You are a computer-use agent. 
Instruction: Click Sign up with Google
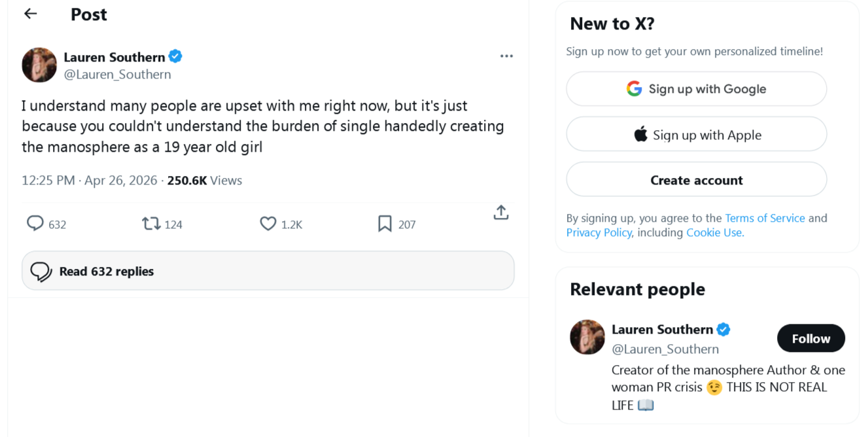click(x=696, y=89)
